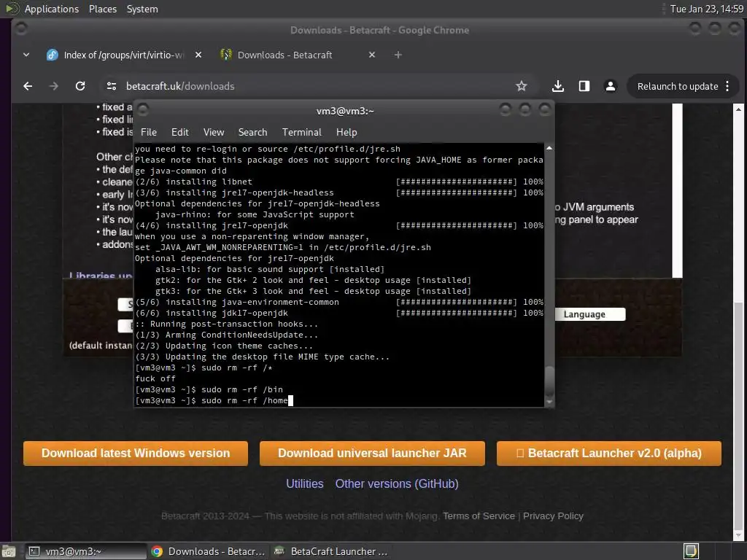Open the terminal Terminal menu
This screenshot has width=747, height=560.
tap(301, 133)
